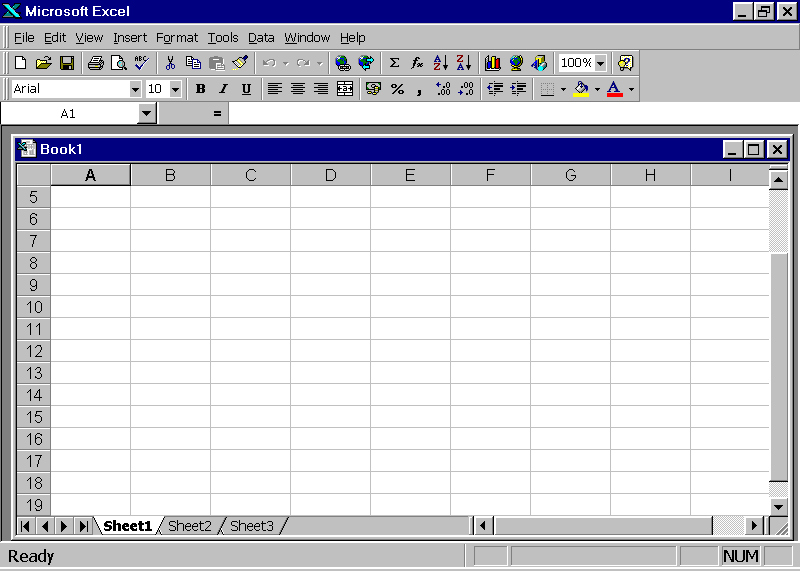The image size is (800, 571).
Task: Click the Cut scissors icon
Action: point(170,63)
